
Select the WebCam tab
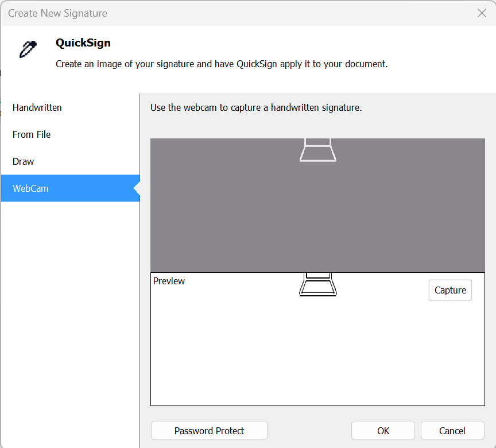click(70, 188)
